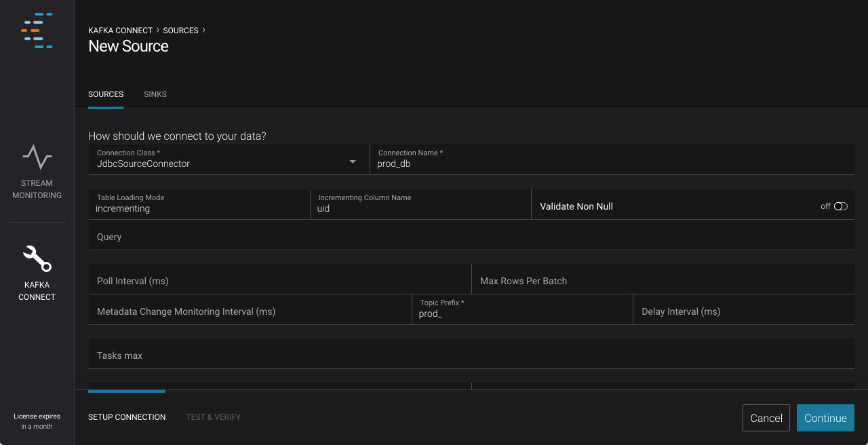868x445 pixels.
Task: Click the Cancel button
Action: pyautogui.click(x=766, y=418)
